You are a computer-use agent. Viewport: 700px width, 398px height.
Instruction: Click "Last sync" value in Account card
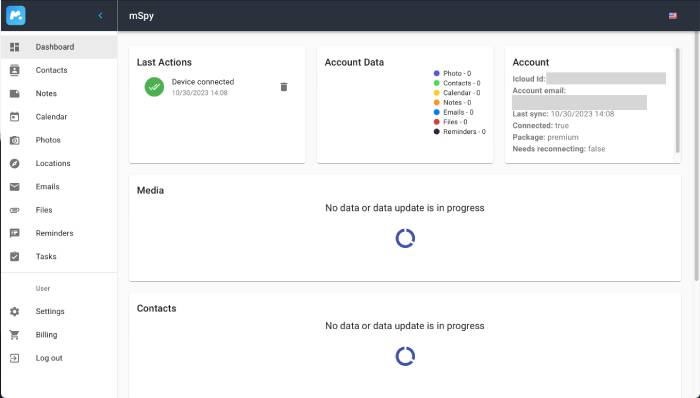(x=582, y=114)
